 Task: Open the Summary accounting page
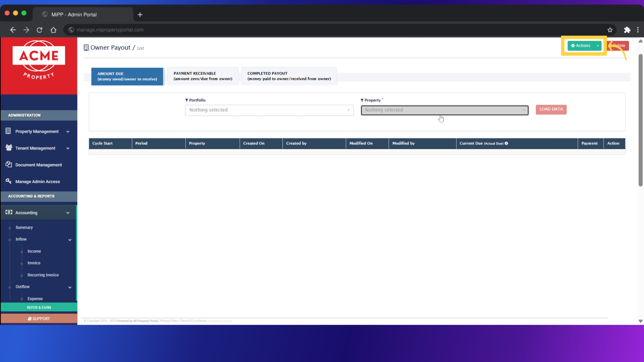click(x=24, y=228)
